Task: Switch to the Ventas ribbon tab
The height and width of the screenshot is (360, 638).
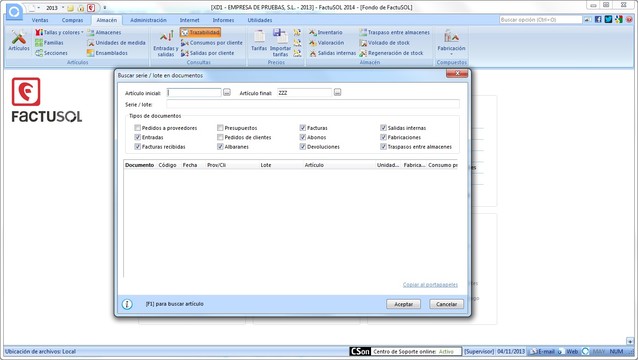Action: pos(40,20)
